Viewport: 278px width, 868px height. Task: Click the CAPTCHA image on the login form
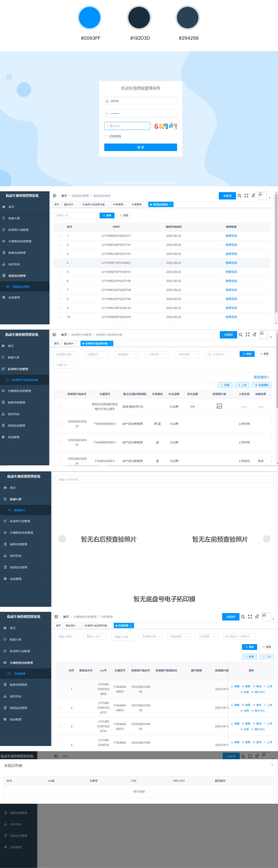click(166, 126)
